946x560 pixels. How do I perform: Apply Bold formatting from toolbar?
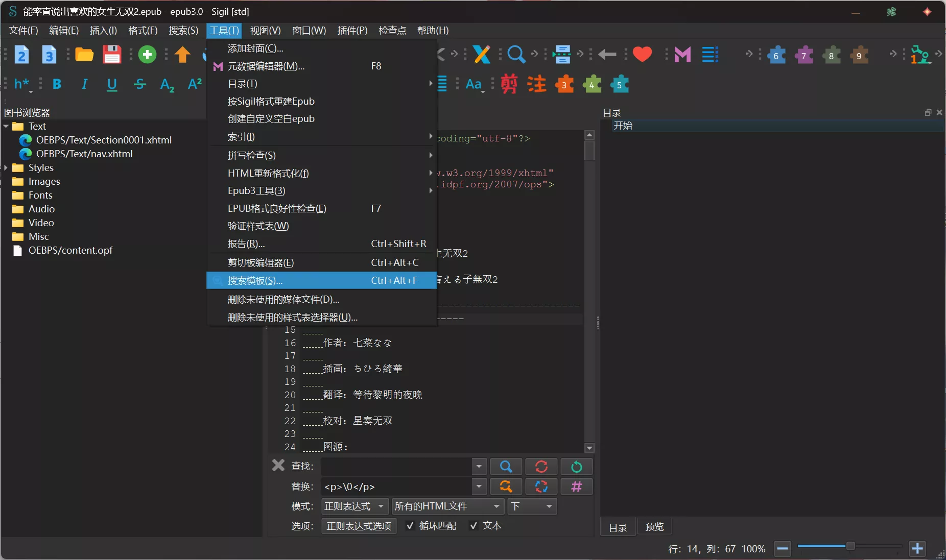(x=57, y=84)
